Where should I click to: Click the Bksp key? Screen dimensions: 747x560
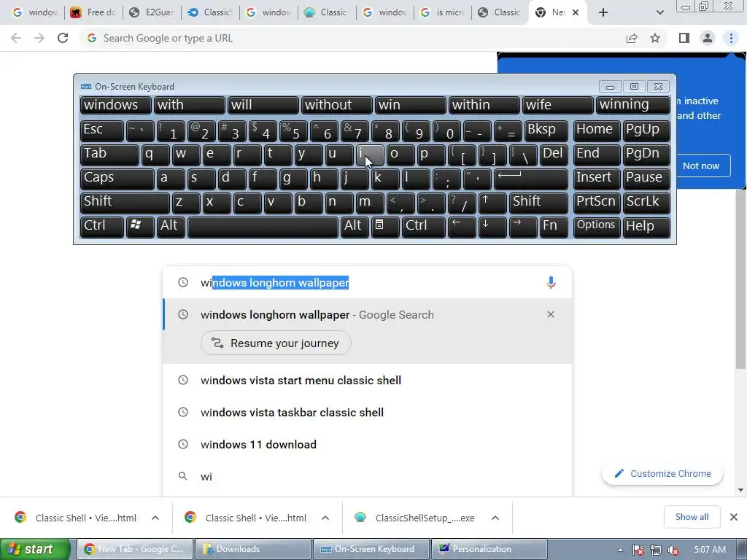(x=546, y=131)
